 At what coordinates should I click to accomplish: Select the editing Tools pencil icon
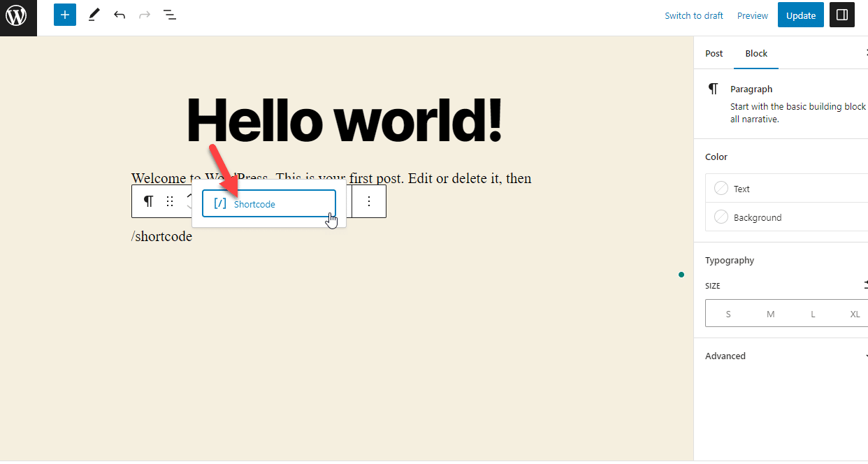click(94, 14)
